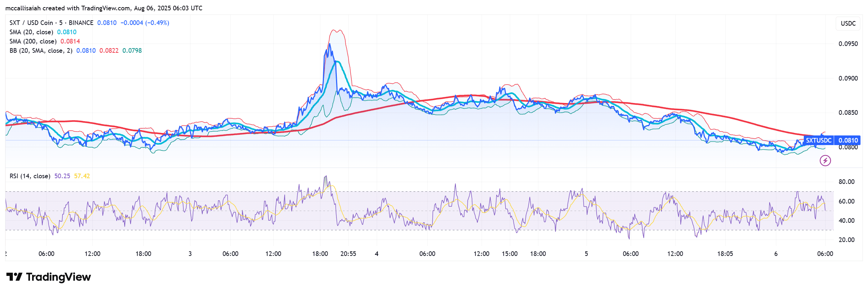
Task: Click the purple 50.25 RSI value
Action: tap(62, 176)
